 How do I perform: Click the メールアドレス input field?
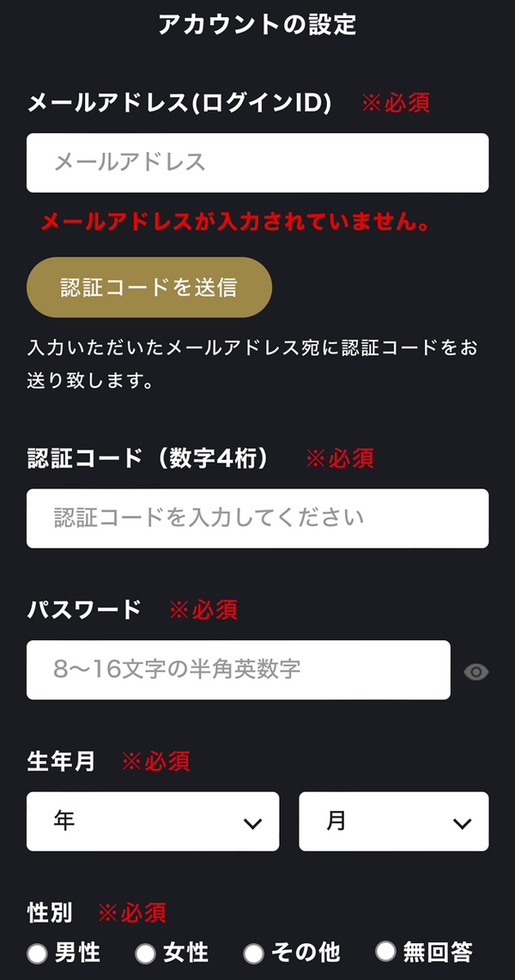pos(257,162)
